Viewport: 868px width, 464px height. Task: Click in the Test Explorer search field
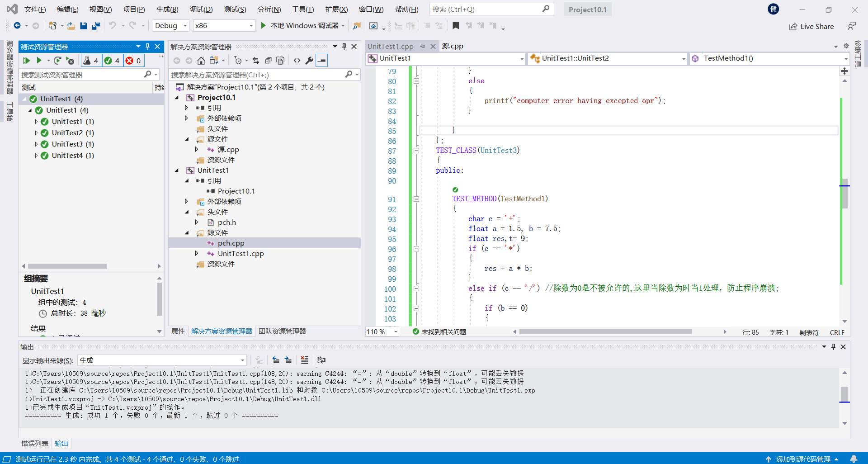[x=81, y=75]
